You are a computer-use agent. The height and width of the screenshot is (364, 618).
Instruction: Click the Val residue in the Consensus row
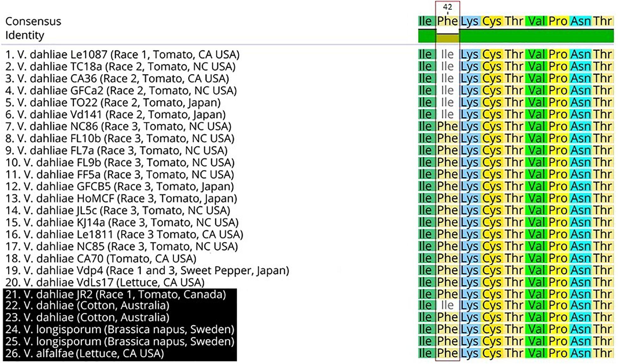(536, 21)
